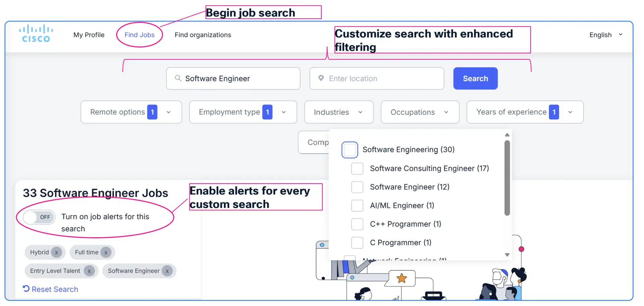Check the Software Engineer (12) checkbox
644x306 pixels.
click(357, 187)
